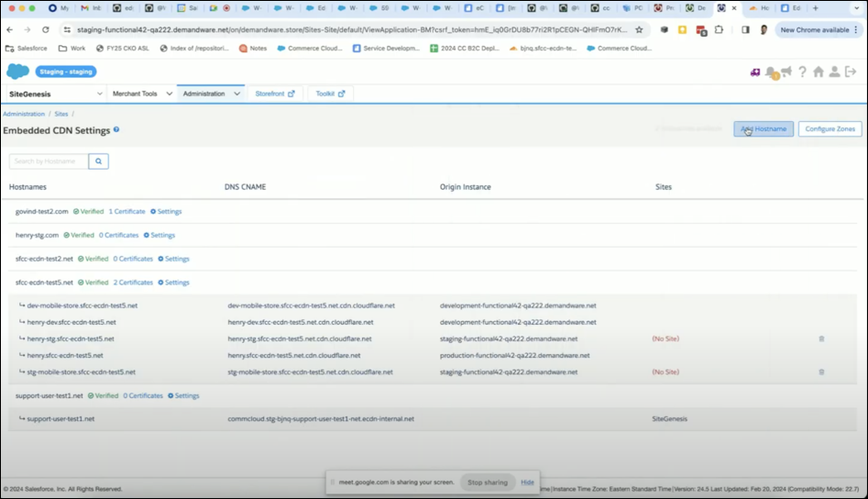Click Stop sharing in the screen share bar
The width and height of the screenshot is (868, 499).
point(487,482)
